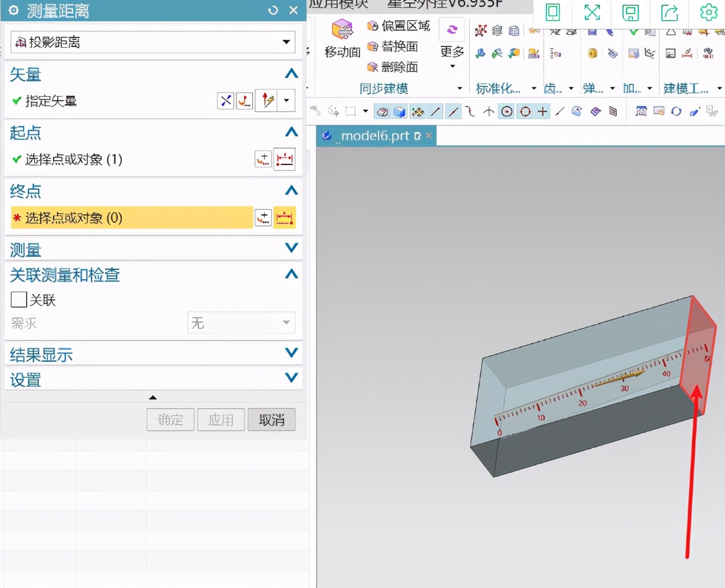Toggle the control point curve snap
Viewport: 725px width, 588px height.
coord(470,111)
